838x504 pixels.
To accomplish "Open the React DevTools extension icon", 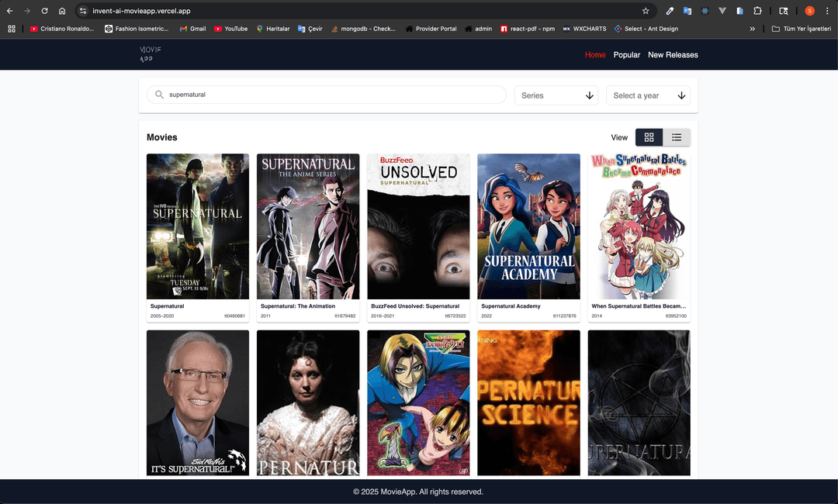I will 705,11.
